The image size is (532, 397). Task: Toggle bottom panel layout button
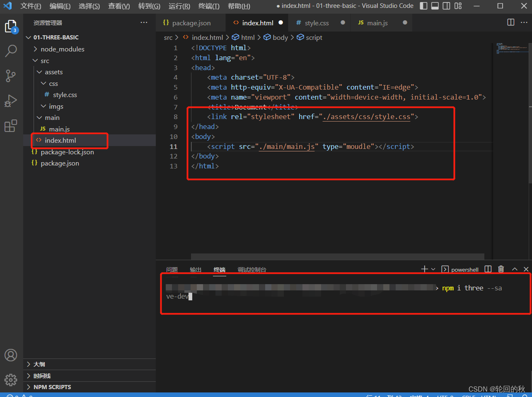pyautogui.click(x=435, y=6)
